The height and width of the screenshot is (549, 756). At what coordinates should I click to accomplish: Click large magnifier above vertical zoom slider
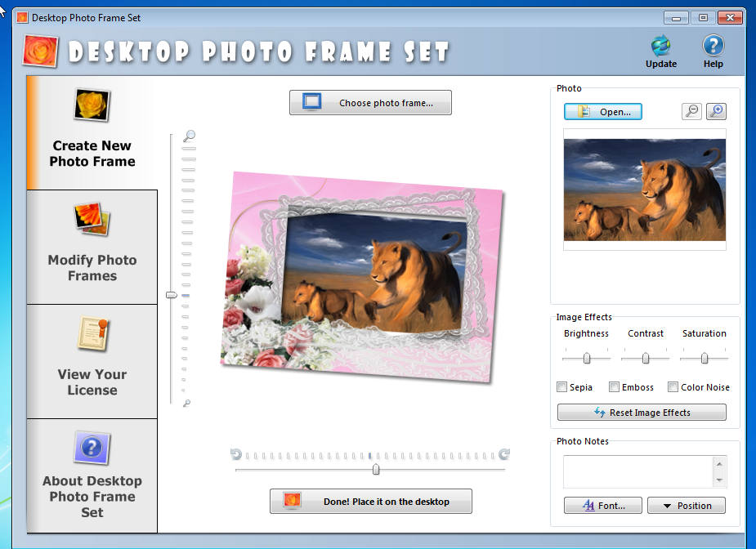pyautogui.click(x=189, y=136)
